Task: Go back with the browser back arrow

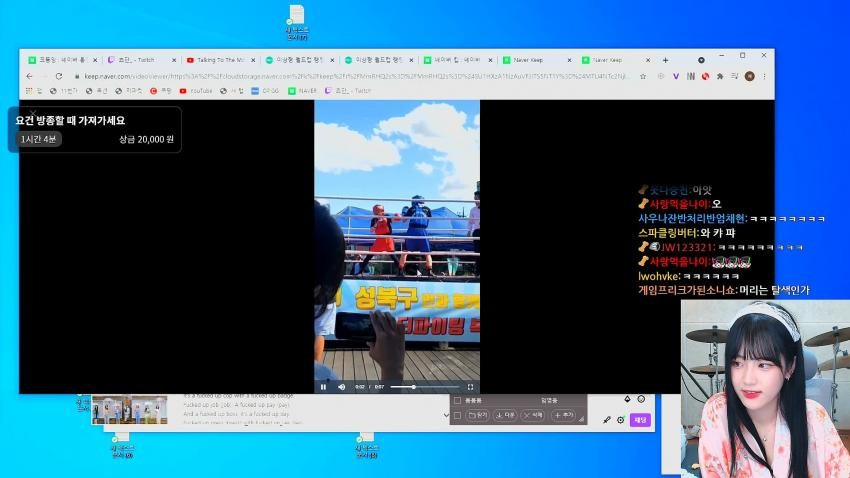Action: coord(29,76)
